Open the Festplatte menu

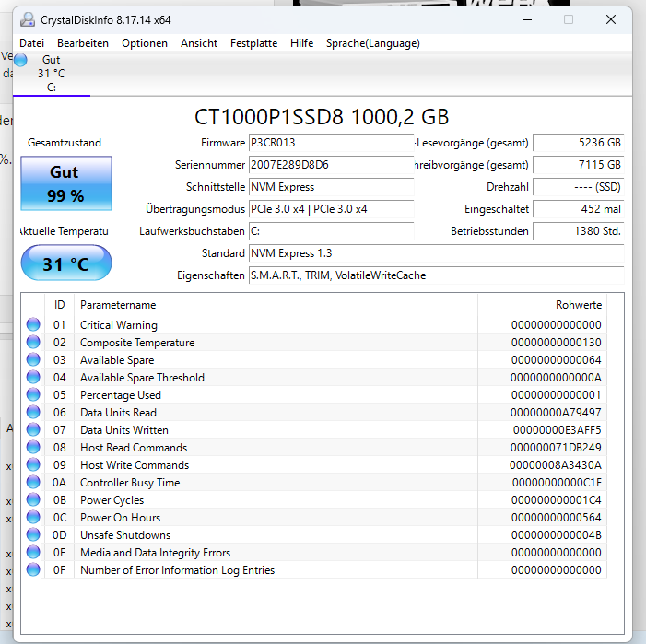(253, 43)
